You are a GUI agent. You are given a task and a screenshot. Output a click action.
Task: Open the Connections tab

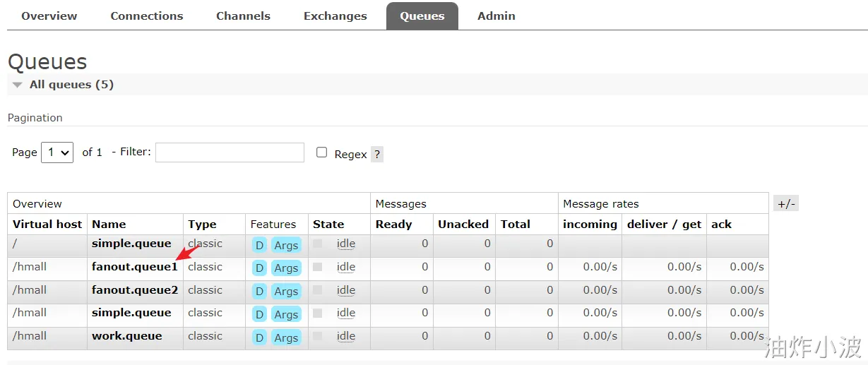(147, 16)
